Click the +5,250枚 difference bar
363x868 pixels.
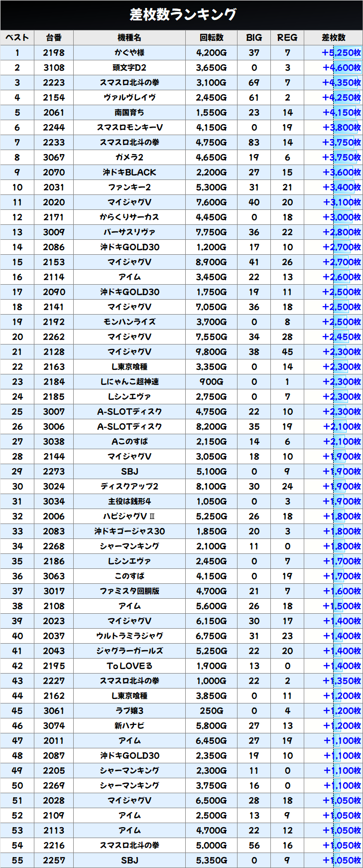pyautogui.click(x=342, y=53)
